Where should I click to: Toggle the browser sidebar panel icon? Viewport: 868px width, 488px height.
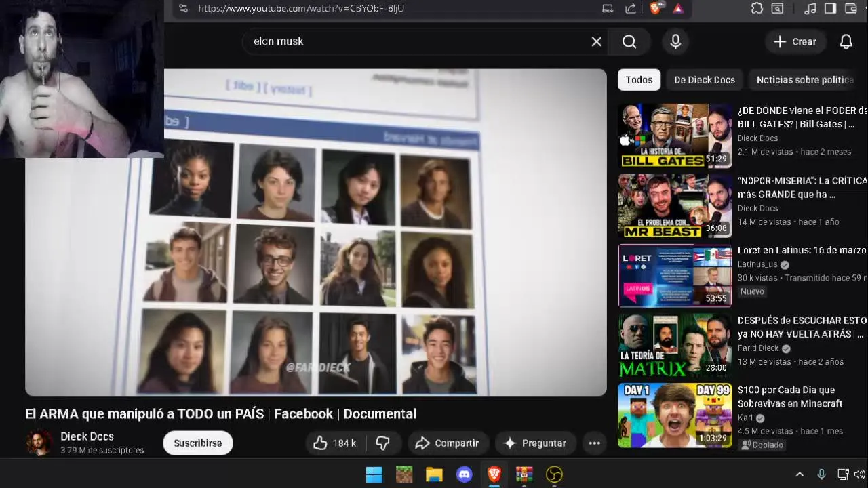pyautogui.click(x=830, y=8)
